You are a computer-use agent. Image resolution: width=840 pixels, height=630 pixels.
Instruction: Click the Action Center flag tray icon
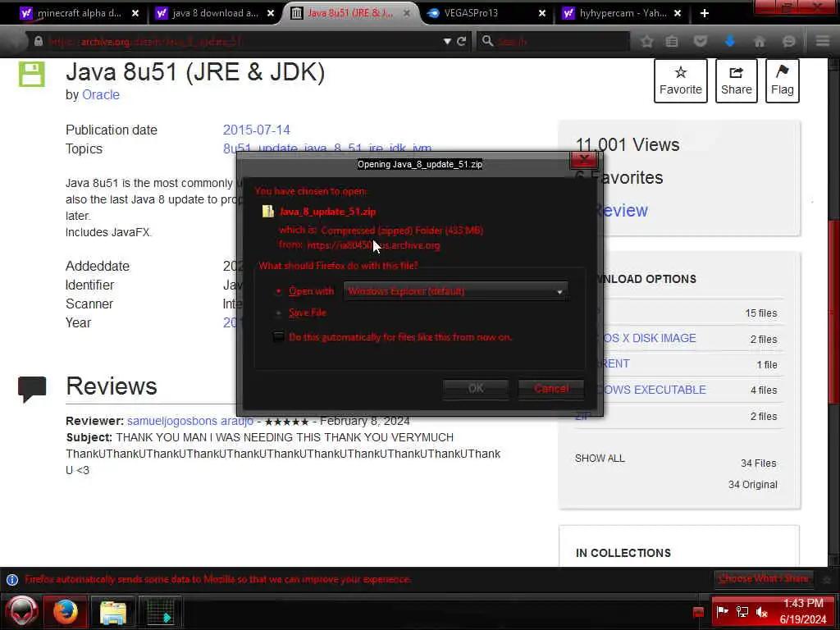(723, 611)
